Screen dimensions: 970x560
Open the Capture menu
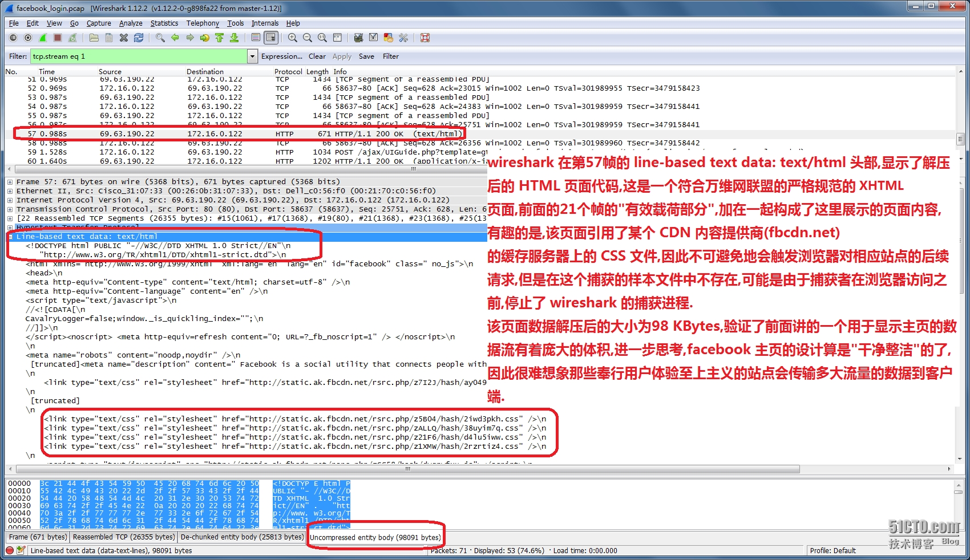(99, 23)
